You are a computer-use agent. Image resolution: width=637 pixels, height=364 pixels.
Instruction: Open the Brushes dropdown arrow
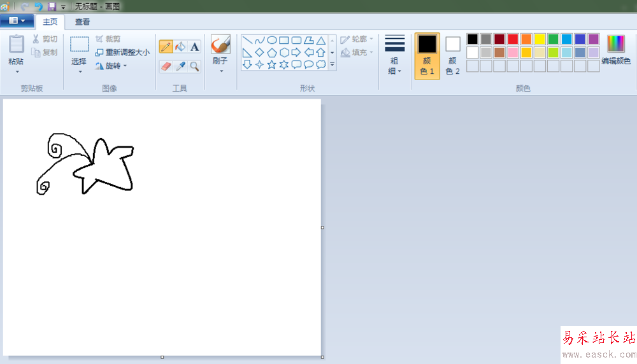[x=222, y=71]
